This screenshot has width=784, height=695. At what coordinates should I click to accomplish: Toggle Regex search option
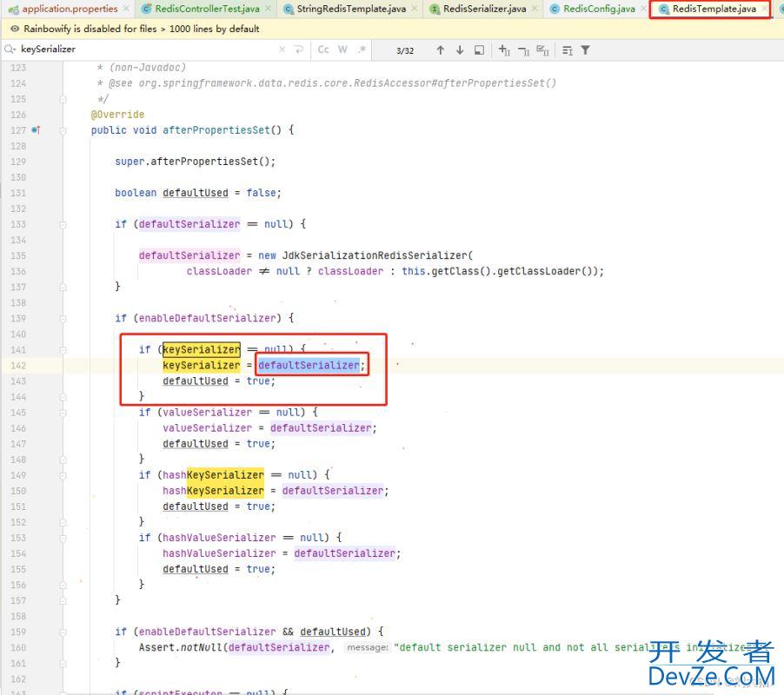[362, 50]
